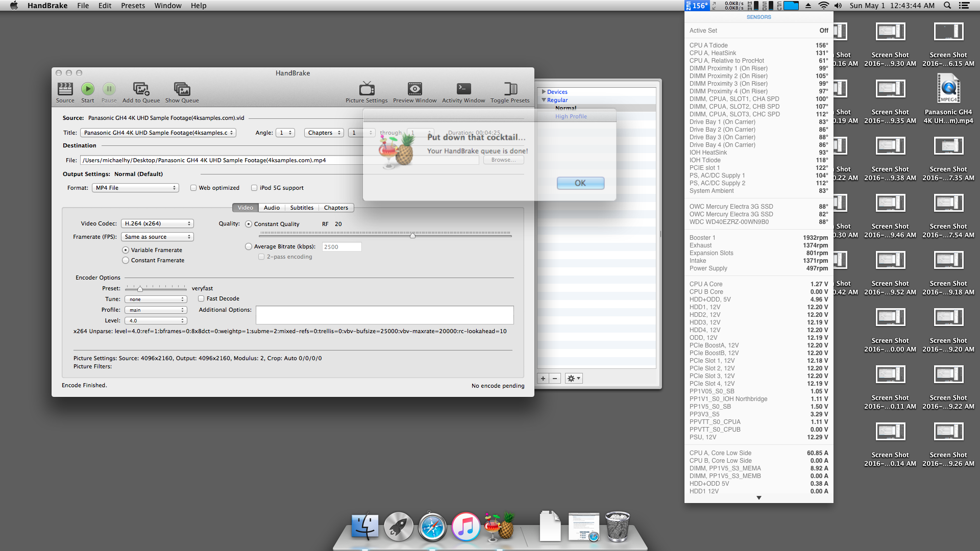Click the Wi-Fi menu bar icon
This screenshot has height=551, width=980.
click(823, 6)
